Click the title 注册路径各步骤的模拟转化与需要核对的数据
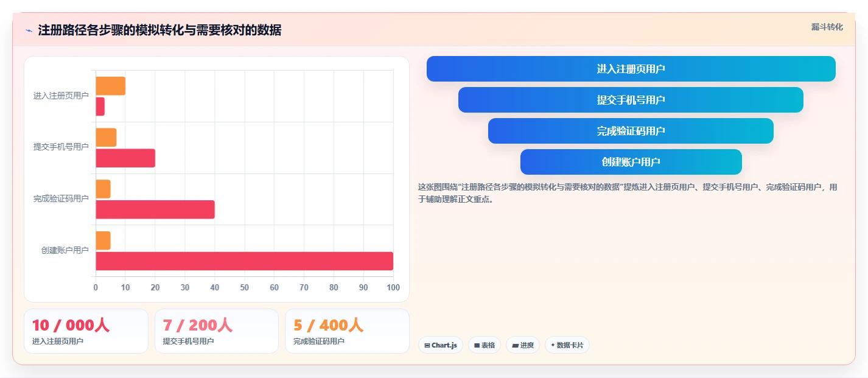Screen dimensions: 868x378 click(159, 30)
